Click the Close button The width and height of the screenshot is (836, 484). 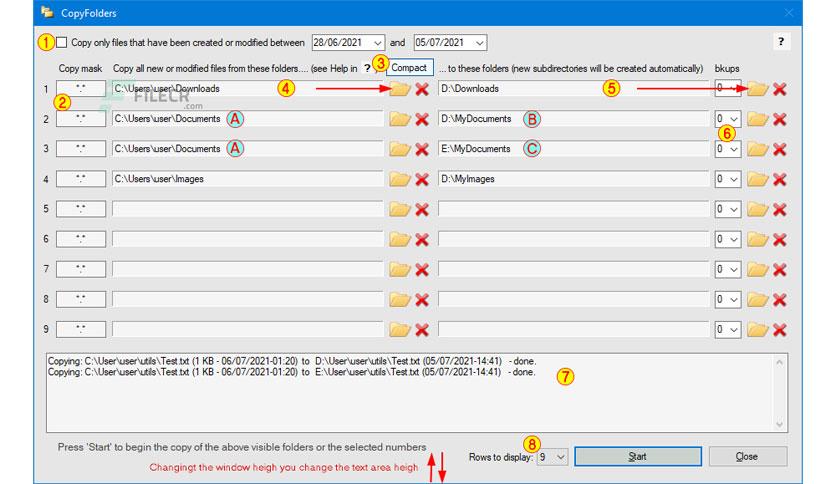747,456
